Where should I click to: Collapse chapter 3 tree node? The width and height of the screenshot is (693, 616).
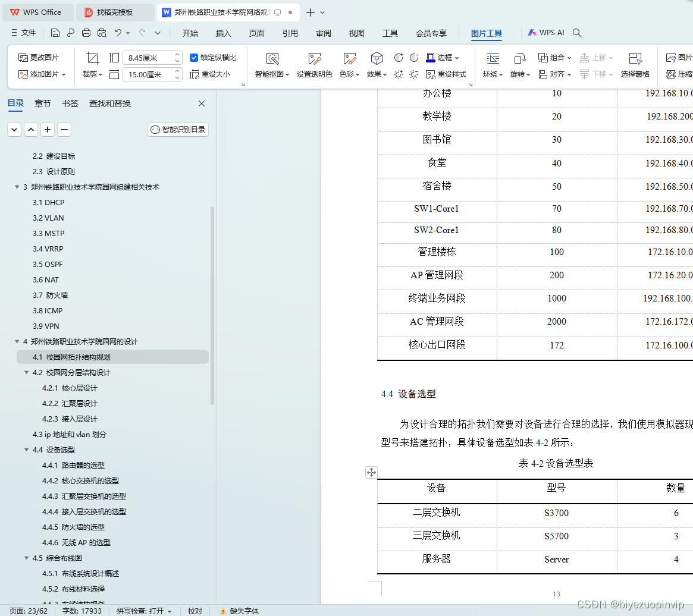[17, 187]
